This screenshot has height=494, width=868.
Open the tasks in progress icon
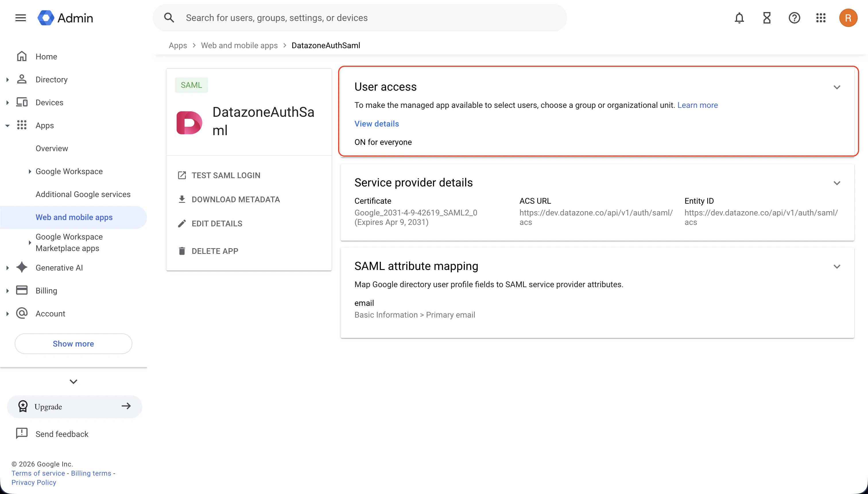[766, 18]
